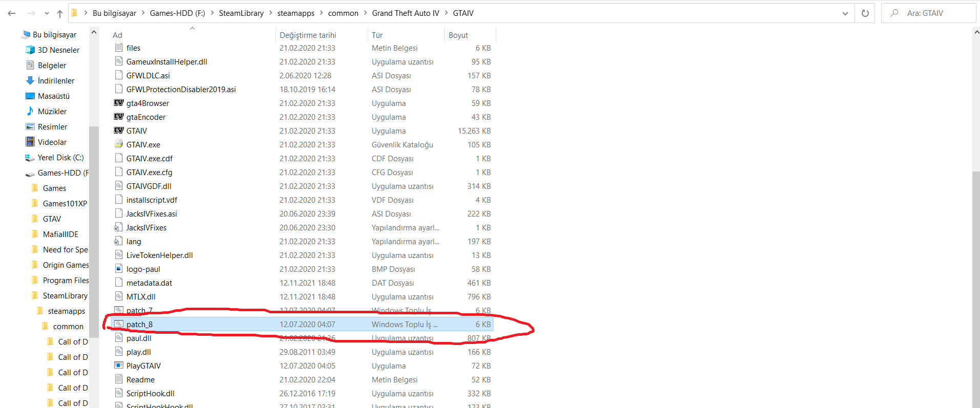Click the MTLX.dll file icon
The image size is (980, 408).
(119, 296)
